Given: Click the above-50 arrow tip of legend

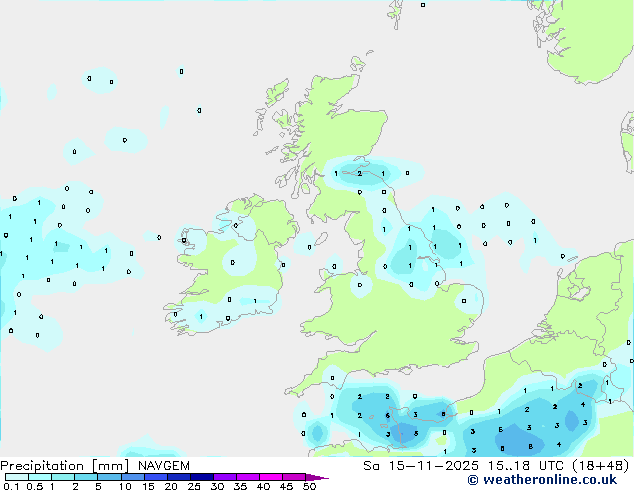Looking at the screenshot, I should [x=317, y=477].
